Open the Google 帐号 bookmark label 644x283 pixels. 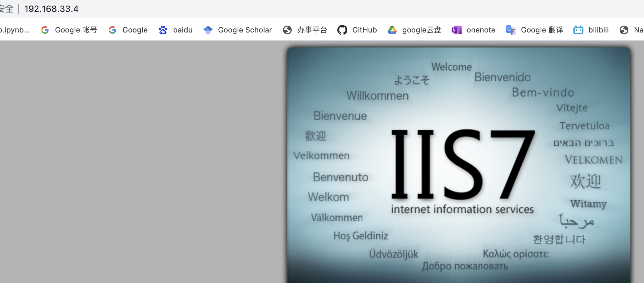[76, 30]
